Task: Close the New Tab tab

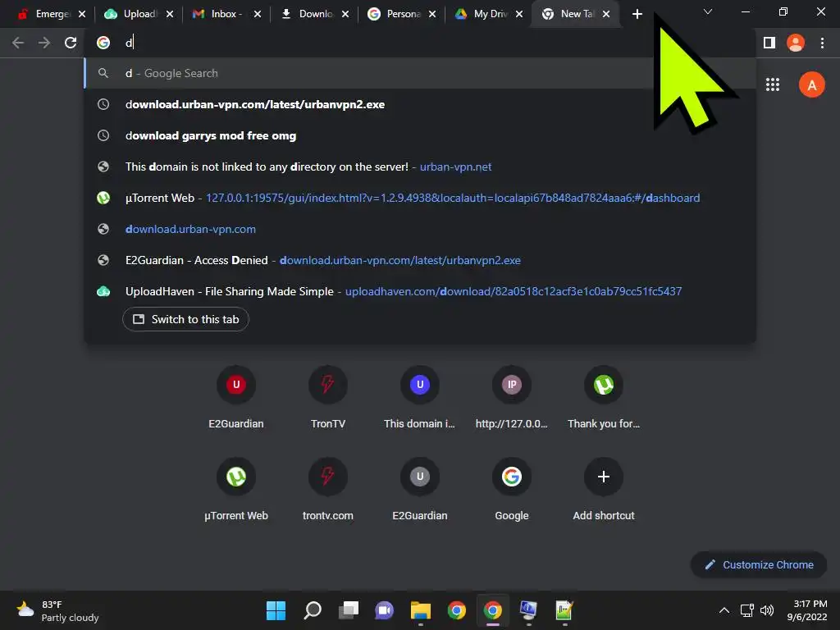Action: (x=606, y=14)
